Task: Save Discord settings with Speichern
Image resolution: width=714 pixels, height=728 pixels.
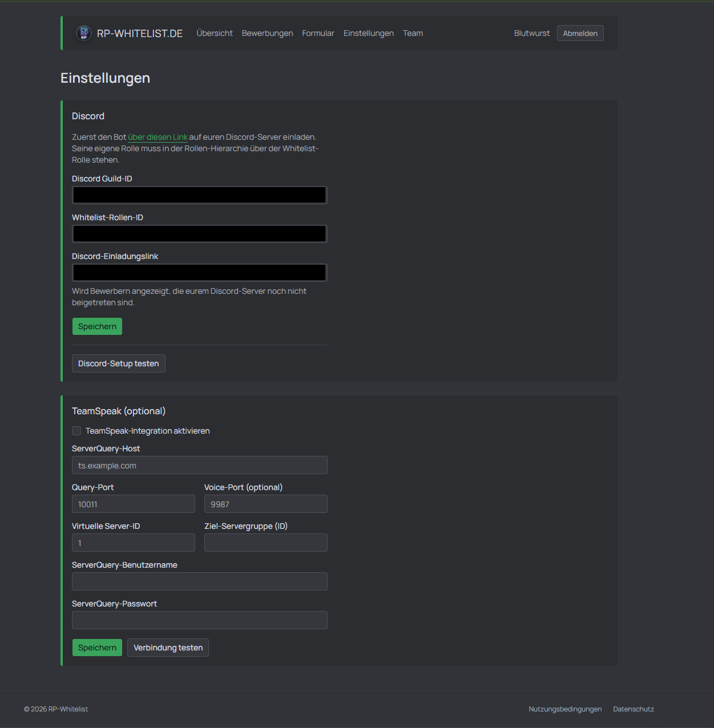Action: [x=97, y=326]
